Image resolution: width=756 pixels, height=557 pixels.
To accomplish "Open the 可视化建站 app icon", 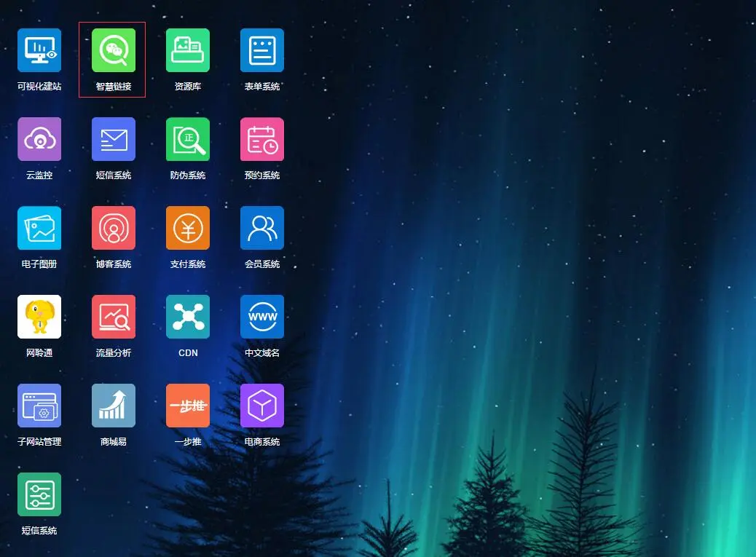I will click(39, 51).
